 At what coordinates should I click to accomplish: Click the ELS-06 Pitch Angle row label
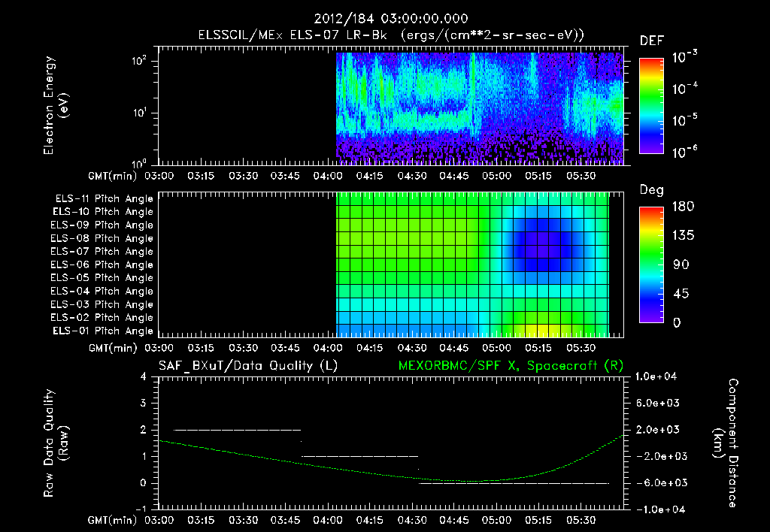(102, 264)
